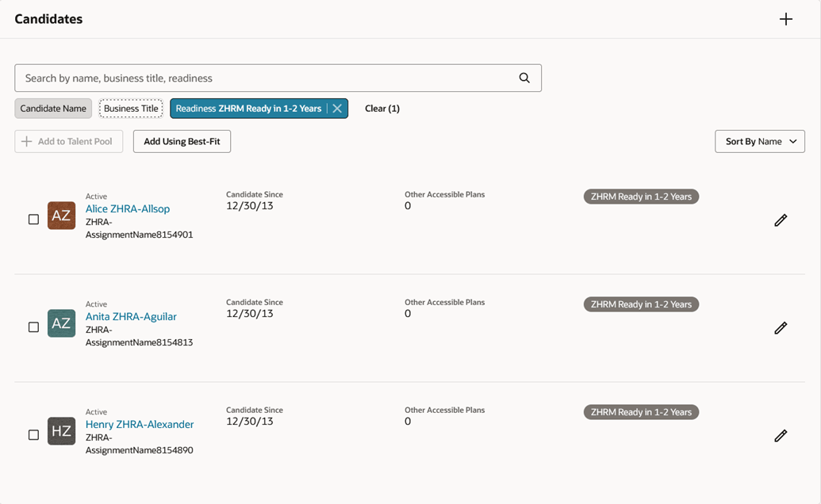Click the plus icon to add a candidate

click(x=785, y=18)
